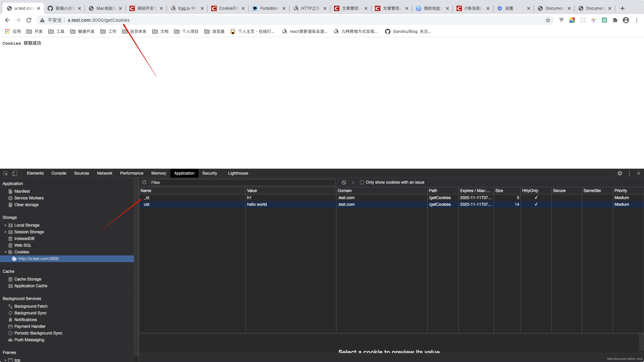Click the clear cookies icon

[x=344, y=182]
